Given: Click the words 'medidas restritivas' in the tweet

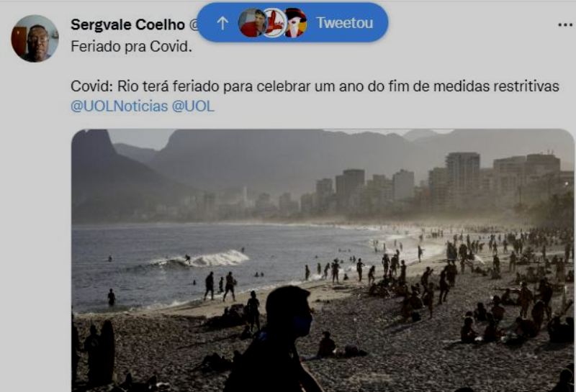Looking at the screenshot, I should (496, 86).
